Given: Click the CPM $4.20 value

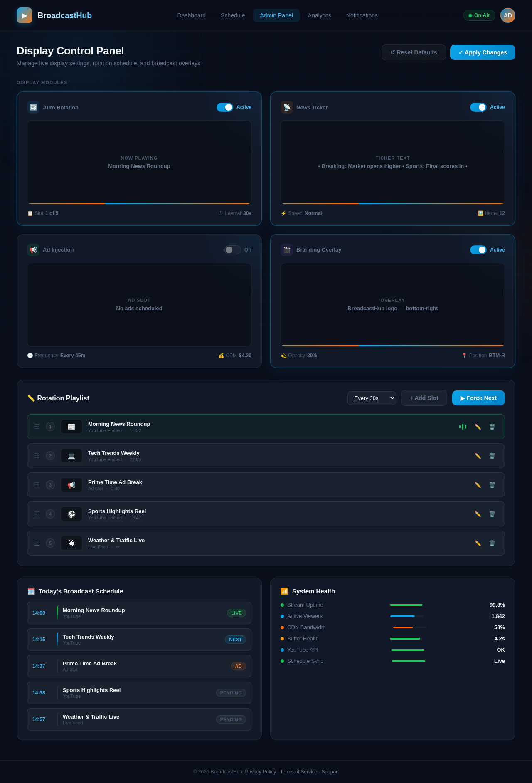Looking at the screenshot, I should pos(245,356).
